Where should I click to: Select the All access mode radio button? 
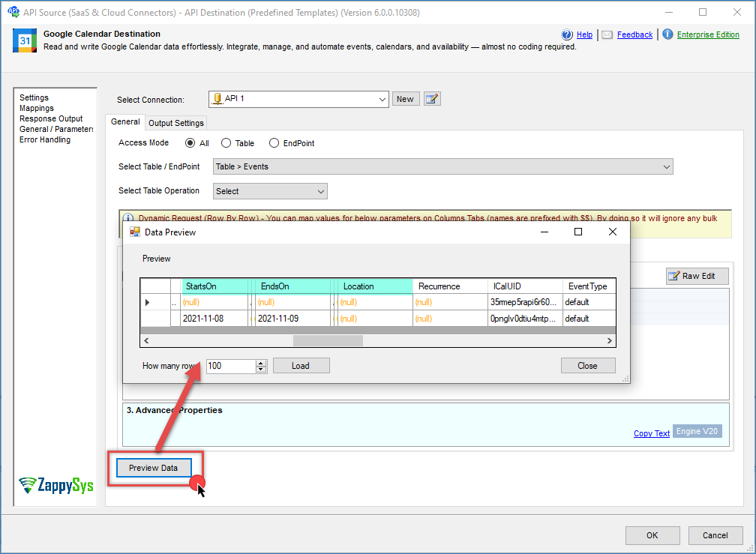coord(190,143)
